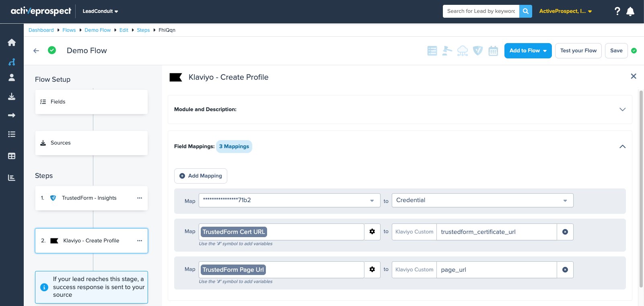Open the right-arrow icon in the sidebar
The width and height of the screenshot is (644, 306).
[x=12, y=115]
